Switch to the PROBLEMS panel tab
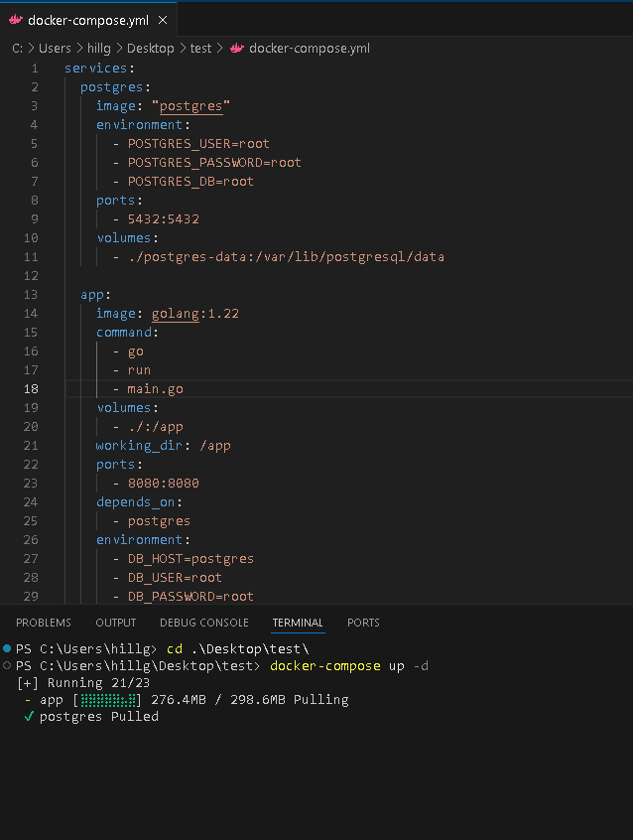Screen dimensions: 633x840 [44, 623]
